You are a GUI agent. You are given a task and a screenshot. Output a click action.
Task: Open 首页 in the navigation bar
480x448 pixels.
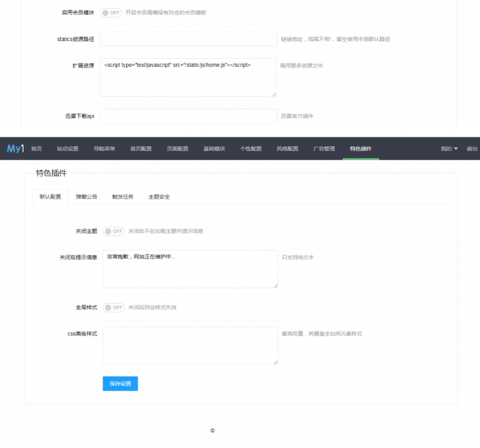tap(36, 149)
